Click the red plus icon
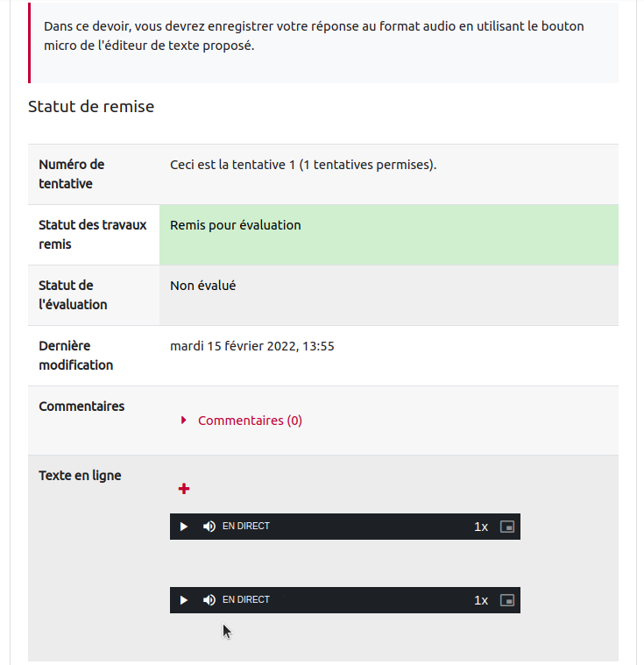The image size is (644, 665). [184, 489]
